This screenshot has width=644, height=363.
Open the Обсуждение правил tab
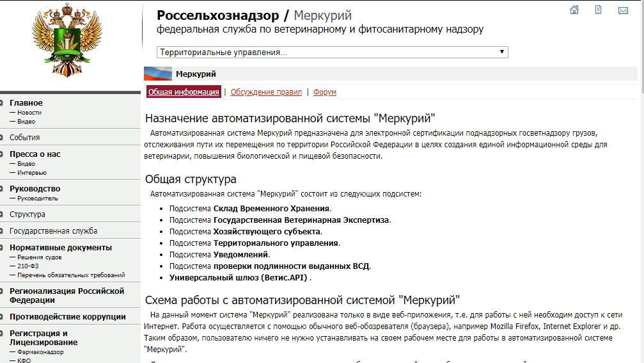point(266,92)
